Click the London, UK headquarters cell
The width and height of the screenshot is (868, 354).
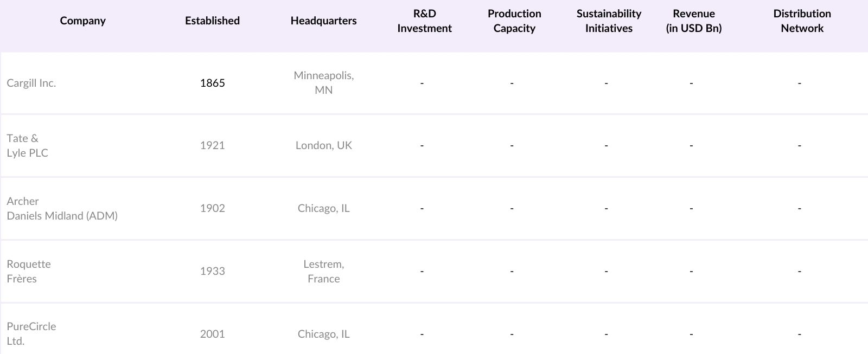tap(323, 145)
